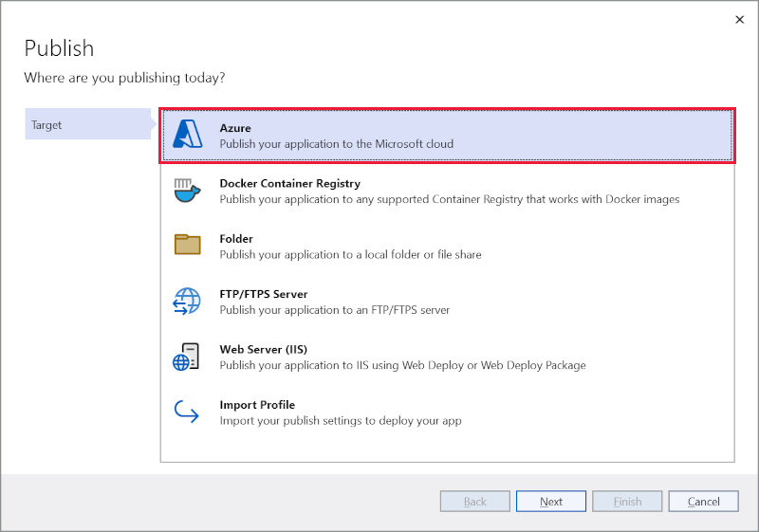Click the FTP/FTPS globe icon

(x=186, y=301)
